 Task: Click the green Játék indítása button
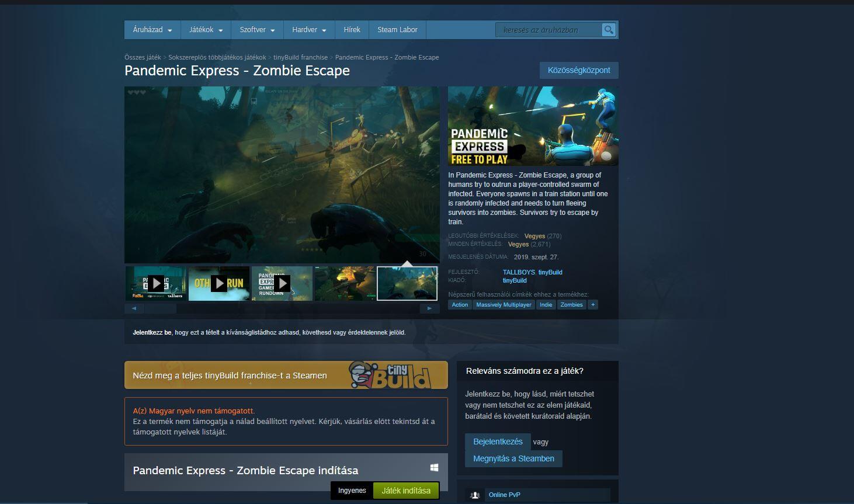(405, 491)
